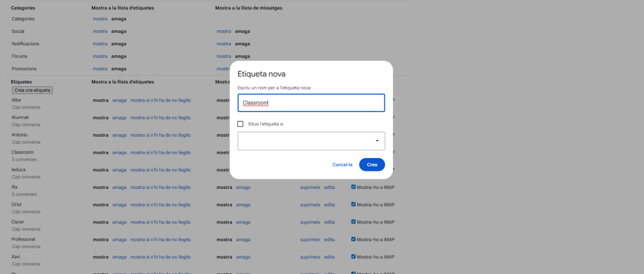Edit the Illa label

click(330, 187)
